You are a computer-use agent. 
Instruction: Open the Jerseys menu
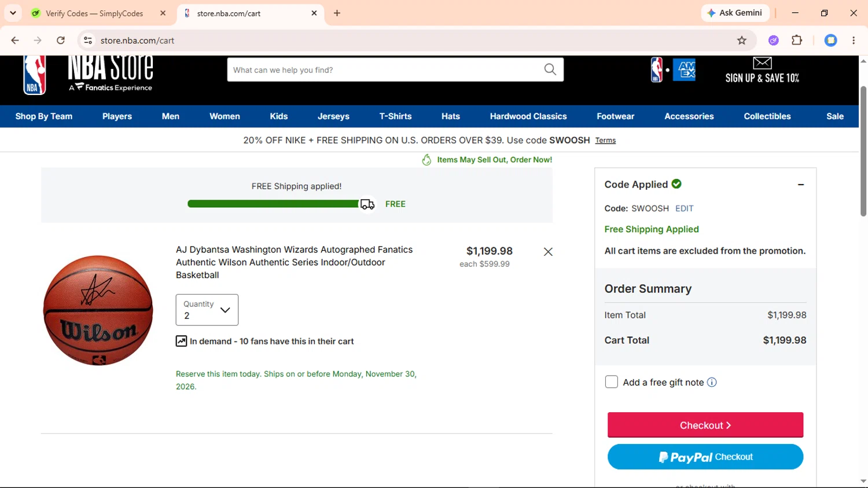333,116
